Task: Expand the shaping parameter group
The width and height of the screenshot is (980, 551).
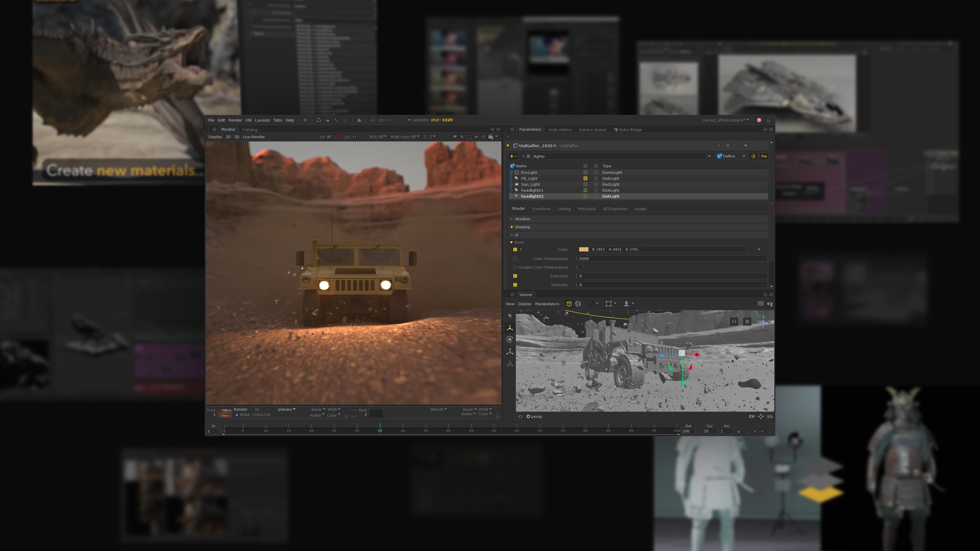Action: pyautogui.click(x=512, y=227)
